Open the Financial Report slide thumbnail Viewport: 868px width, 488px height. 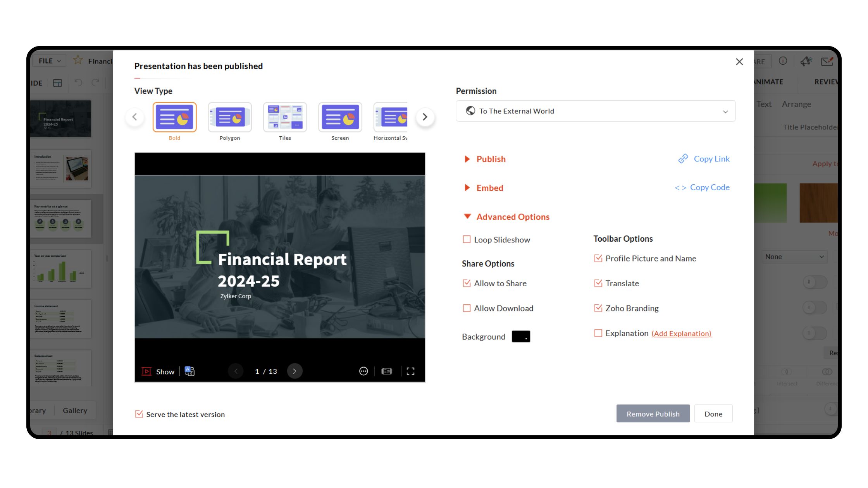click(x=61, y=119)
